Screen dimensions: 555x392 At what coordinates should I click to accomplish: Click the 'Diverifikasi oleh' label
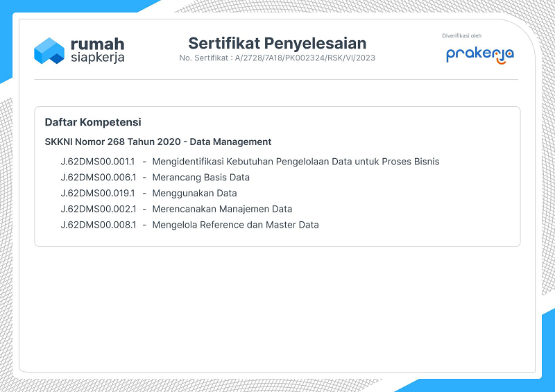[x=461, y=35]
